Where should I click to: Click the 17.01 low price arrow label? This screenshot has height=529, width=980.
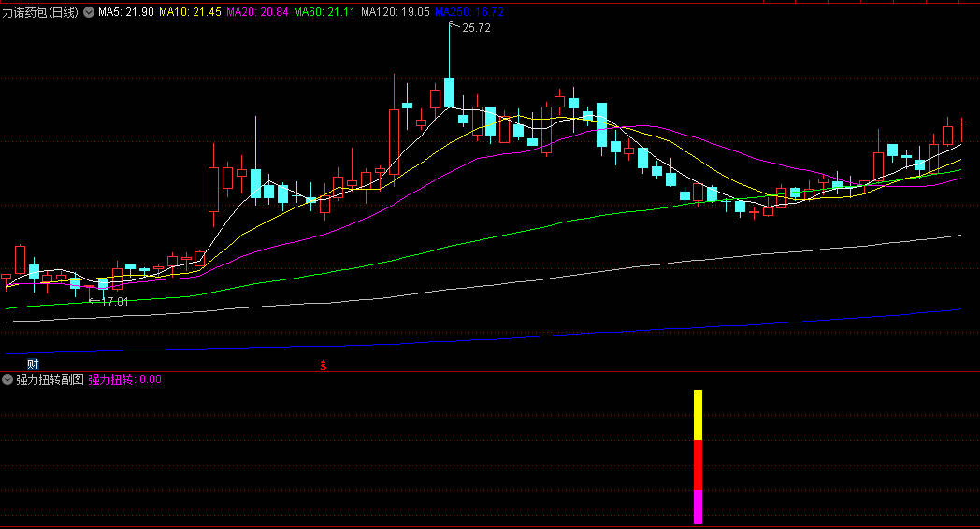click(x=113, y=301)
